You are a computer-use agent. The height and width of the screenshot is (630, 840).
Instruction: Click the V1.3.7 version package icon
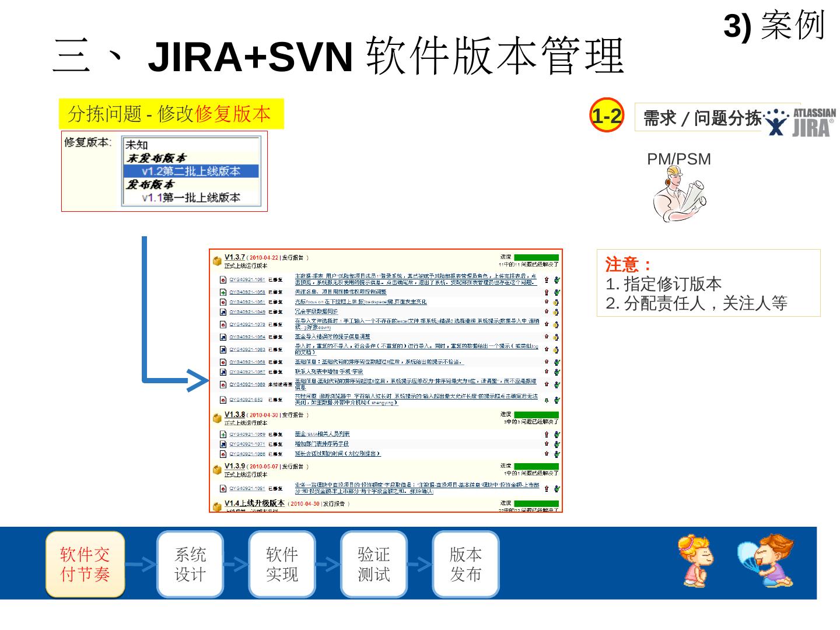(x=217, y=261)
